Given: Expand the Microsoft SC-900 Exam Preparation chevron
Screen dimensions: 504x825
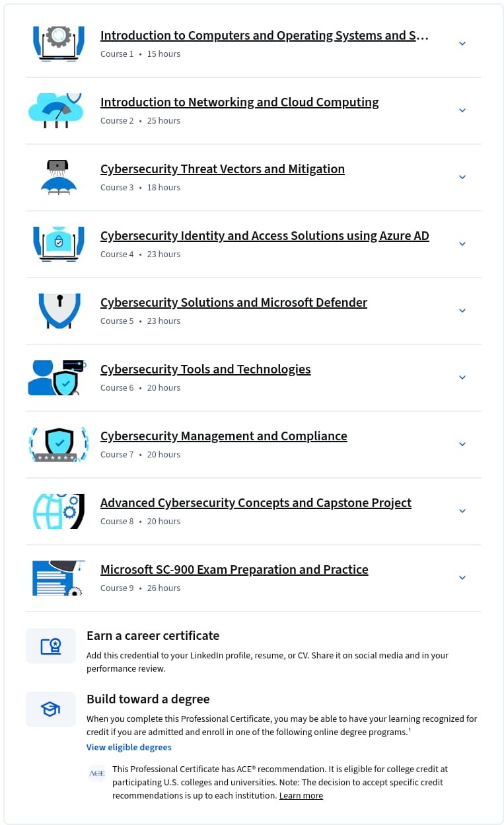Looking at the screenshot, I should [x=462, y=578].
